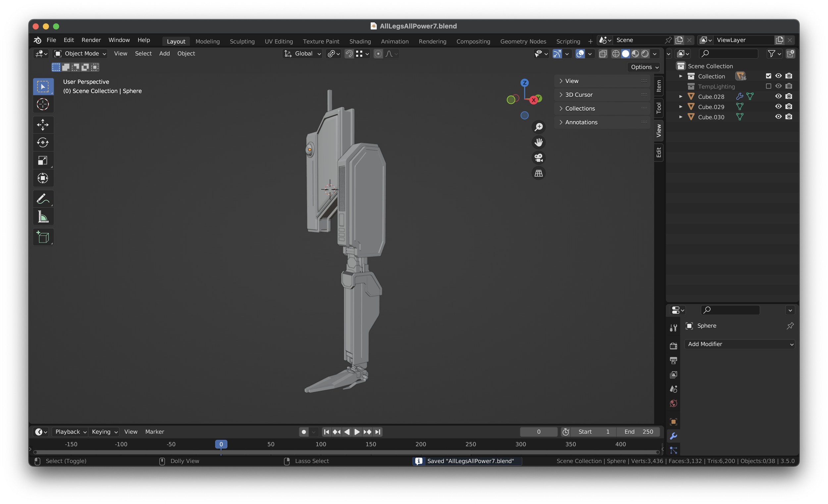The height and width of the screenshot is (504, 828).
Task: Switch to wireframe shading
Action: pyautogui.click(x=616, y=54)
